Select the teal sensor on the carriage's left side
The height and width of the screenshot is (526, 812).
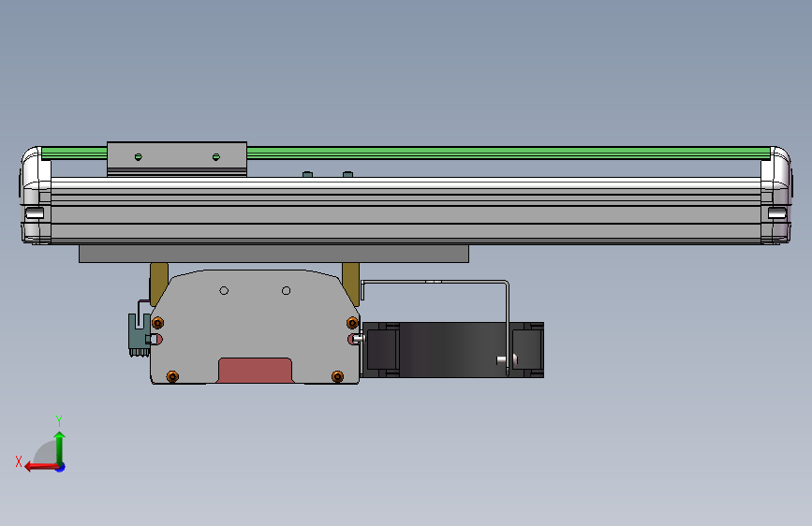[x=139, y=334]
